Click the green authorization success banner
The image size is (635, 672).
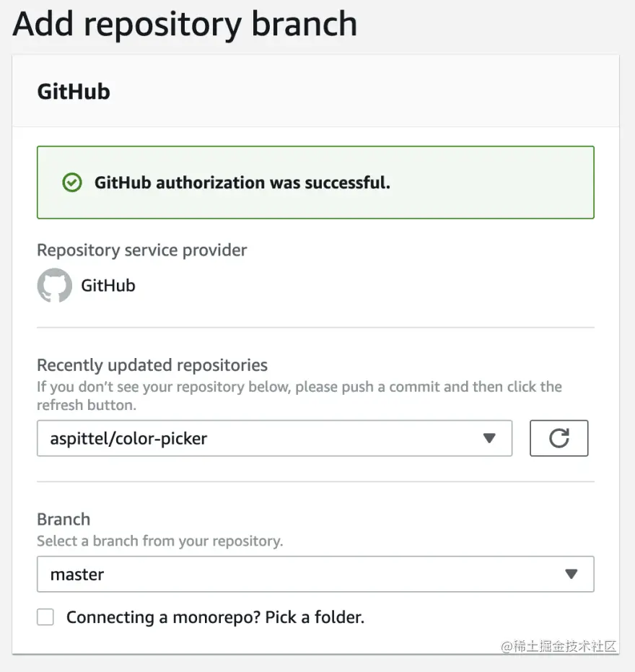point(315,182)
